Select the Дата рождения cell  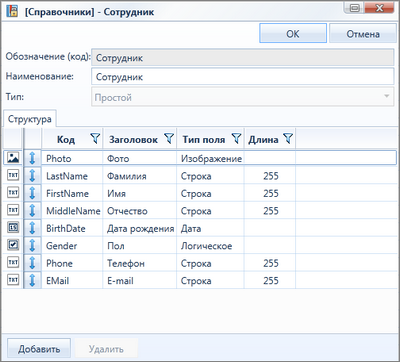140,228
